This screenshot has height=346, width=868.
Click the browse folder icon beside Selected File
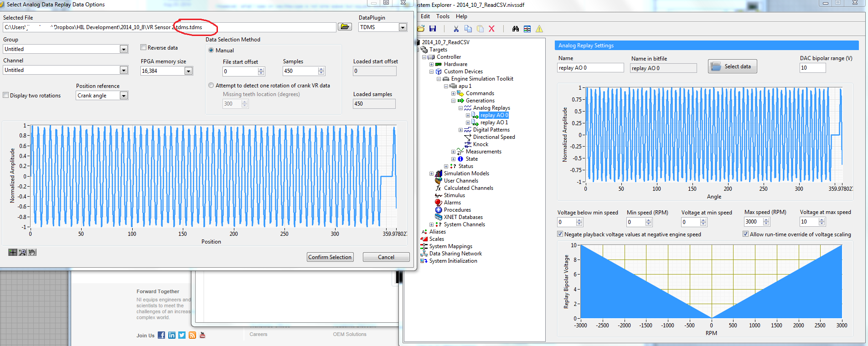coord(345,27)
